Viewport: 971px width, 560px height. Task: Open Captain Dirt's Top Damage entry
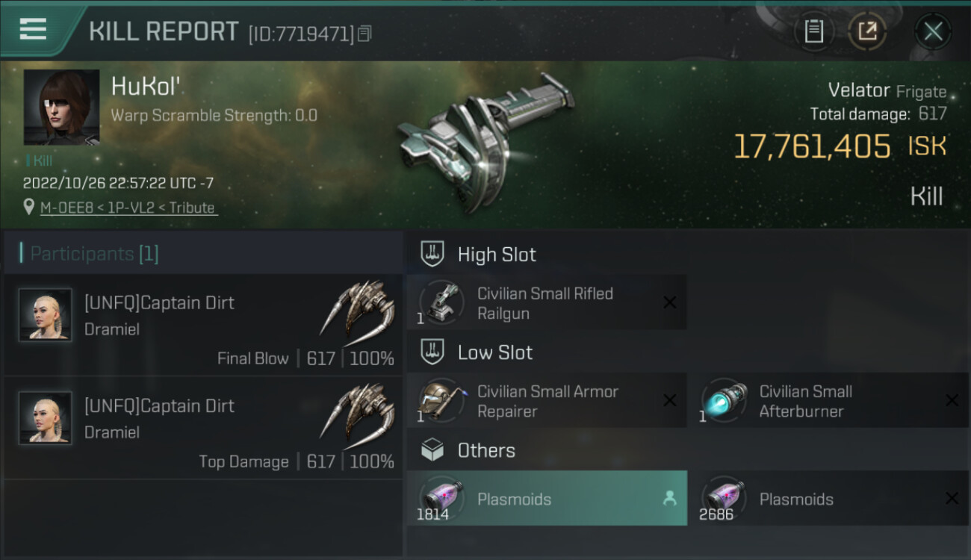pyautogui.click(x=203, y=429)
